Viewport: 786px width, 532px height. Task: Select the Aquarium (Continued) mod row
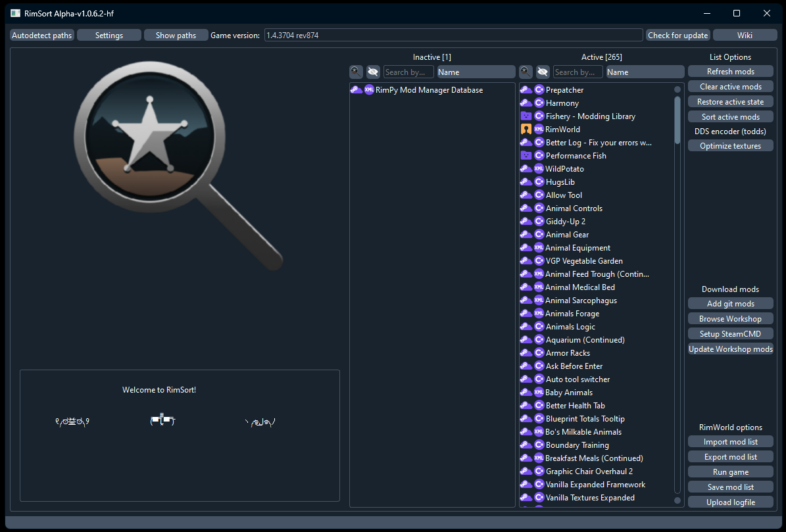point(597,339)
